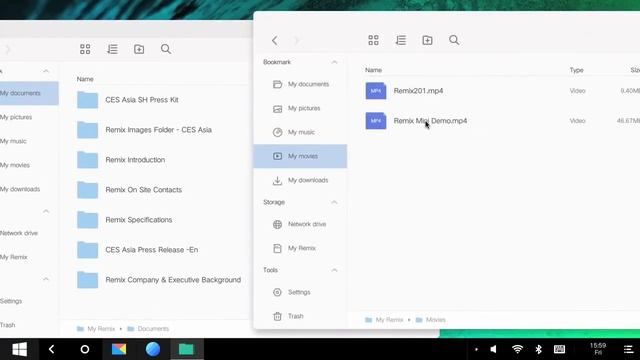Open My pictures in Documents window sidebar
The image size is (640, 360).
(x=29, y=117)
